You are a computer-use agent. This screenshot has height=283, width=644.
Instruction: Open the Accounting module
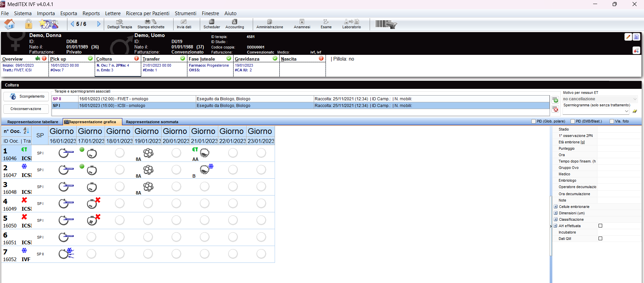coord(235,24)
